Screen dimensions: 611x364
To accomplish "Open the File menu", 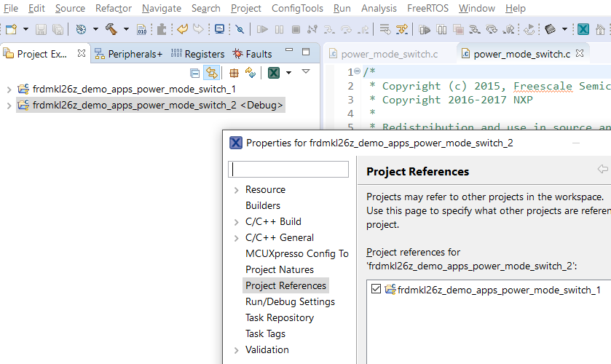I will pos(11,8).
